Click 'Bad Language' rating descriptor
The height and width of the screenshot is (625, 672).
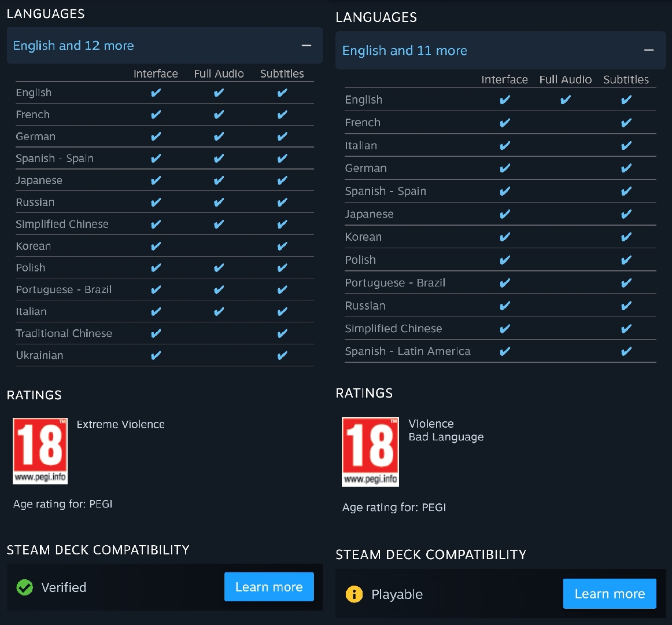click(446, 437)
